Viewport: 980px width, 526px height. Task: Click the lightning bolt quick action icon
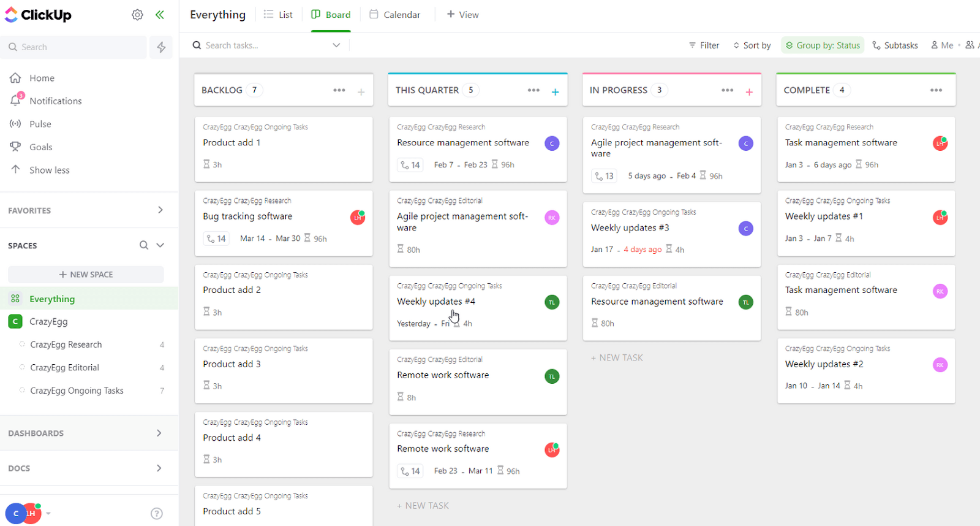pos(161,47)
